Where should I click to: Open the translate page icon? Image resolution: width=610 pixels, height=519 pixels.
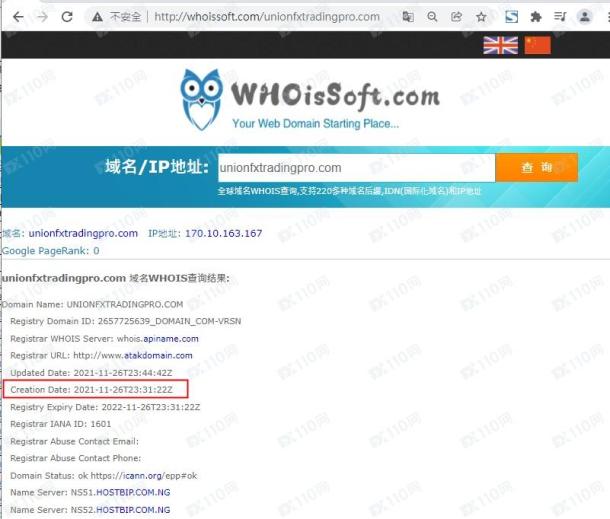408,17
